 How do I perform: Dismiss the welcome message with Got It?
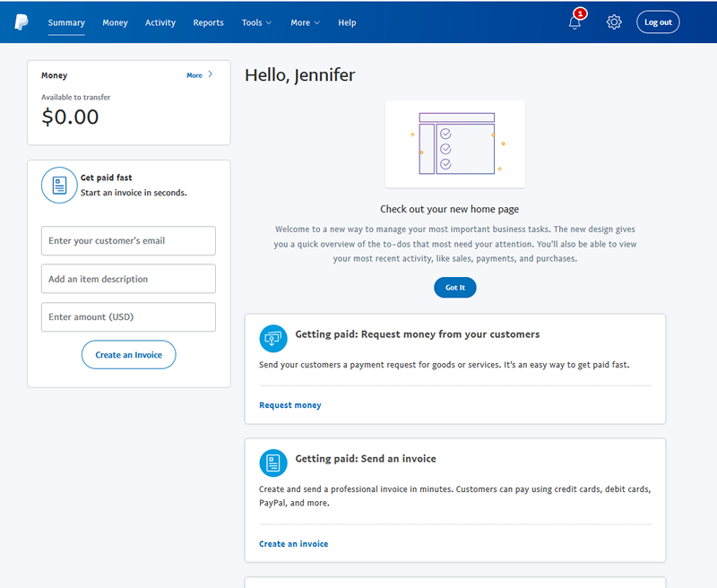[455, 287]
